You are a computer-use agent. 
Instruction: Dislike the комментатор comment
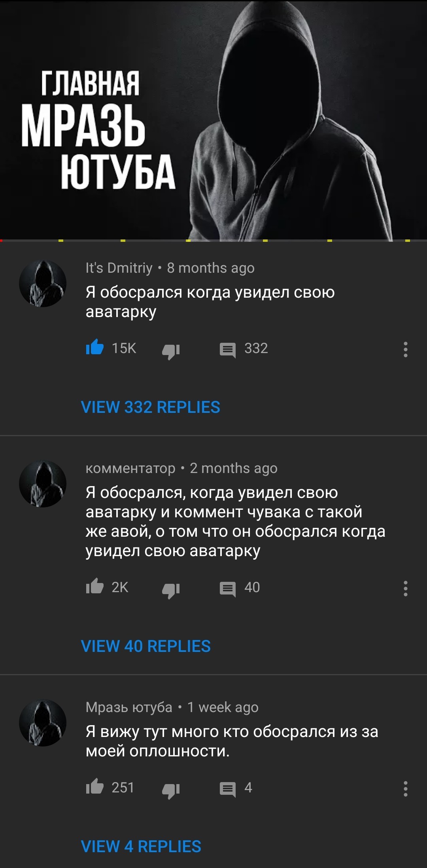[171, 589]
